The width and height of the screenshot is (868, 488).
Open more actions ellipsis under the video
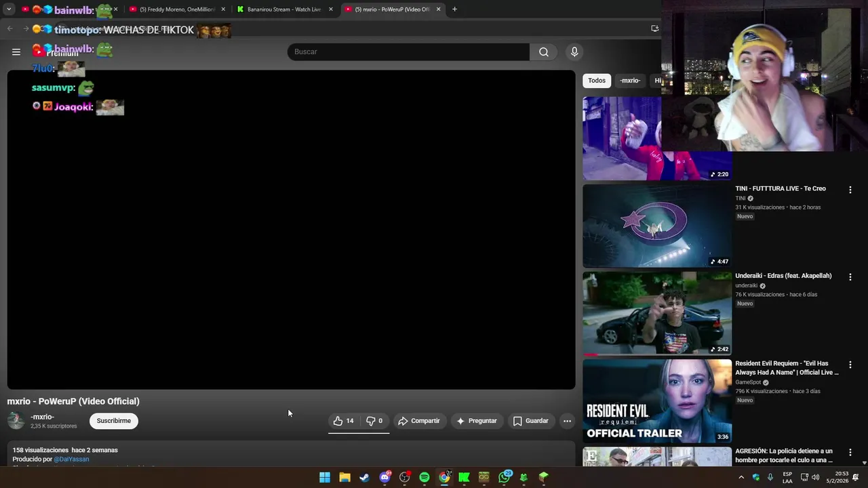coord(567,421)
